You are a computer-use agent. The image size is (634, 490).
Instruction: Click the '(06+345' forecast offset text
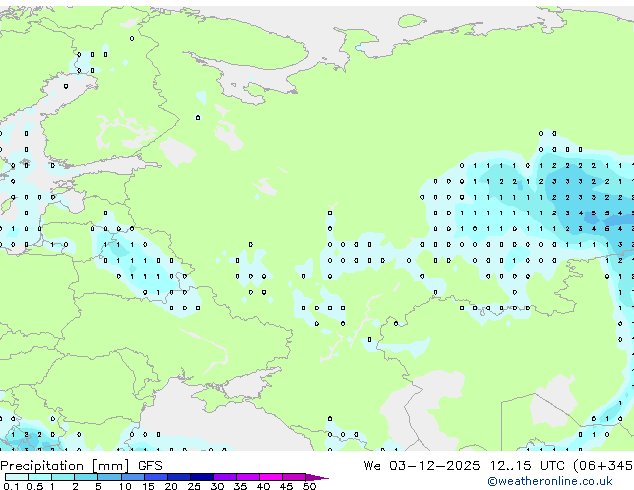tap(603, 466)
